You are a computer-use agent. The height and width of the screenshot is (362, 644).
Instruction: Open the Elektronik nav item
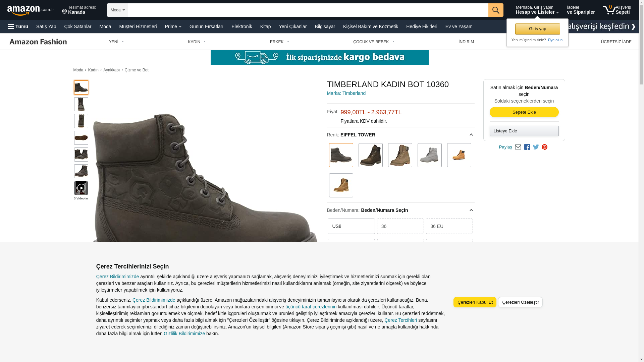[x=241, y=26]
